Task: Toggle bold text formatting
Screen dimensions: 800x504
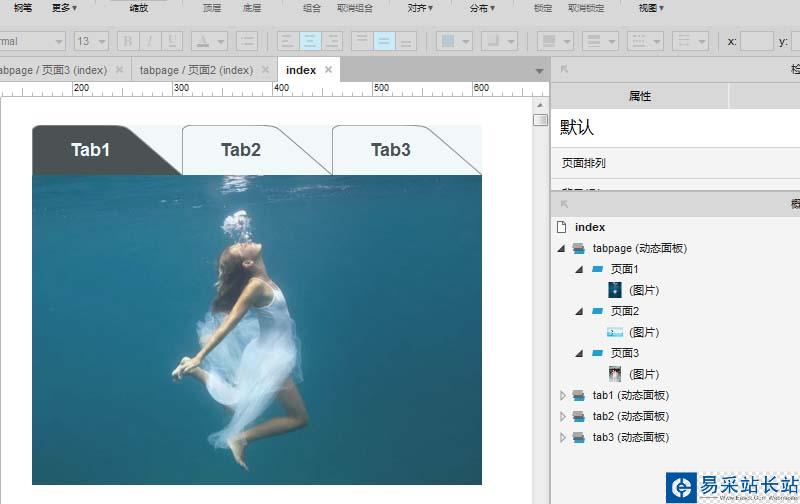Action: pyautogui.click(x=127, y=41)
